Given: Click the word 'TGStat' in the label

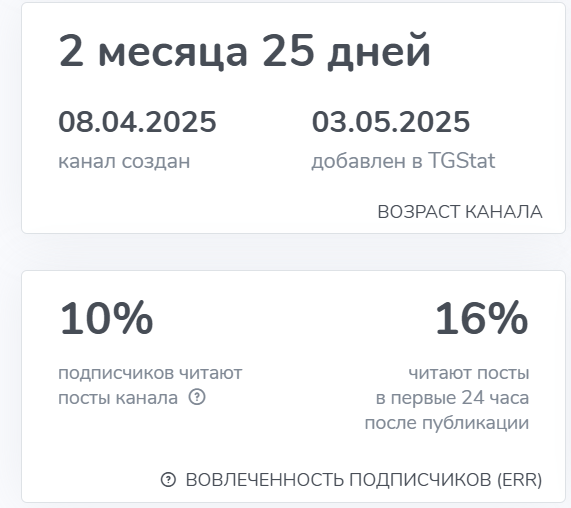Looking at the screenshot, I should 461,160.
